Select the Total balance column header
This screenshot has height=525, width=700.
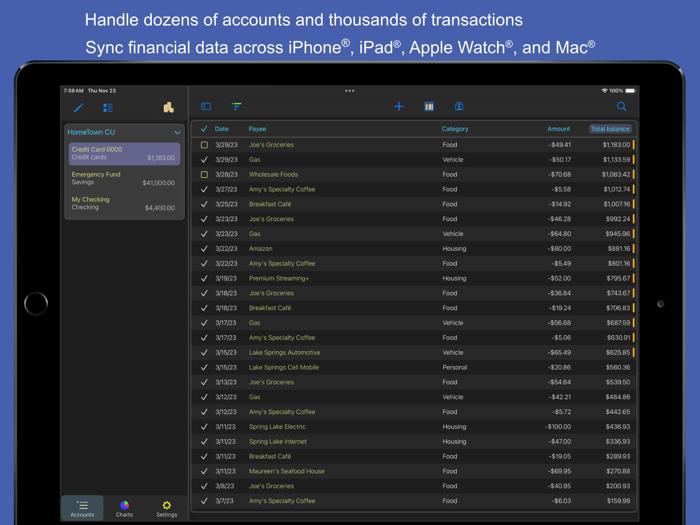point(610,129)
